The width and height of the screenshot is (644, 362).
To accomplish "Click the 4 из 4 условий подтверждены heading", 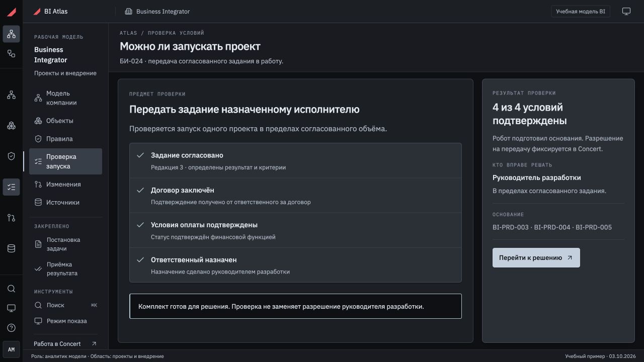I will point(529,114).
